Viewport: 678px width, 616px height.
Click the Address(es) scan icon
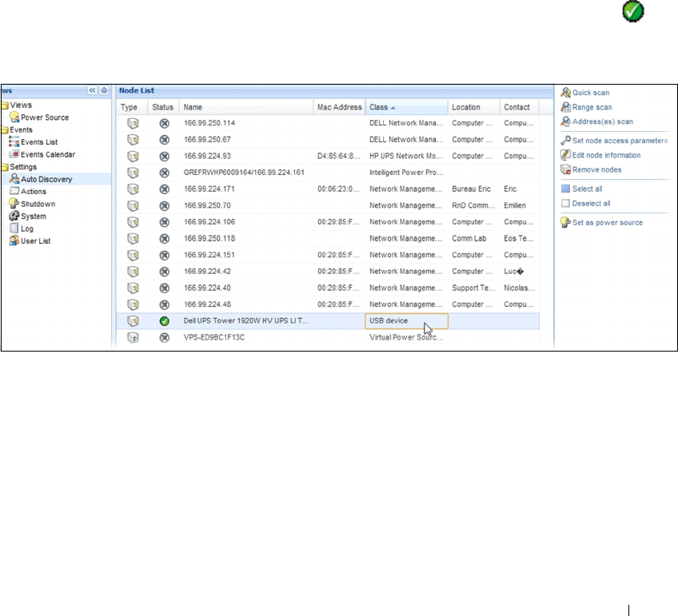point(565,121)
